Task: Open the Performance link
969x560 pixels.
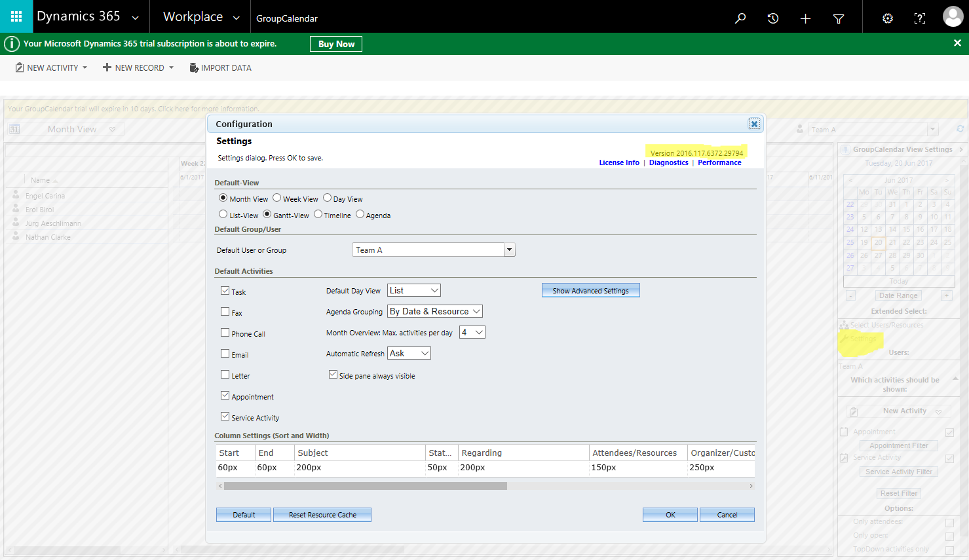Action: click(x=719, y=162)
